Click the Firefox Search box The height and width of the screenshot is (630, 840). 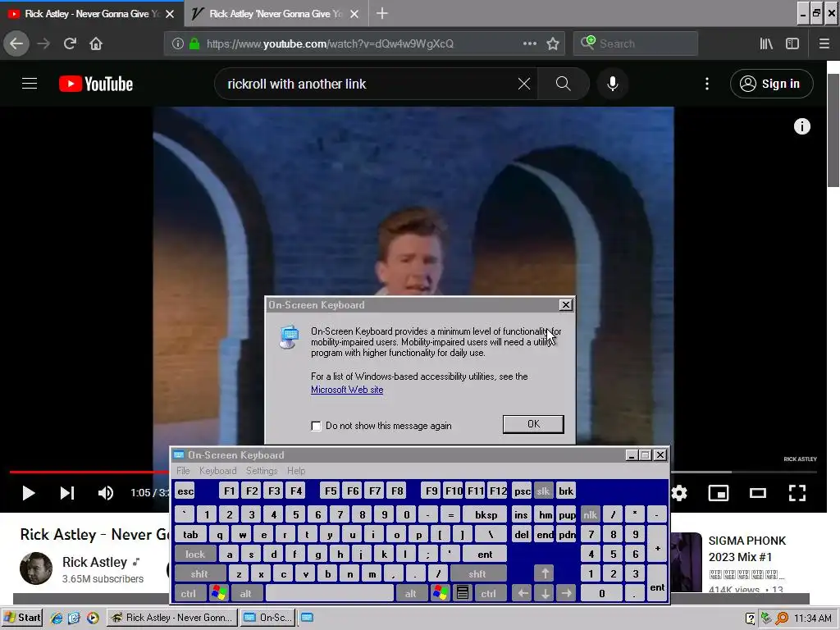(x=636, y=43)
